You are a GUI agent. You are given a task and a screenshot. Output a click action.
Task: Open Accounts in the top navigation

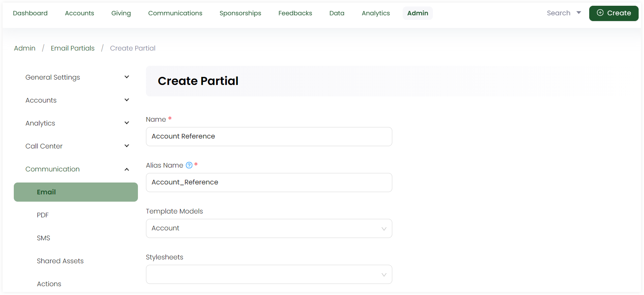click(x=79, y=13)
